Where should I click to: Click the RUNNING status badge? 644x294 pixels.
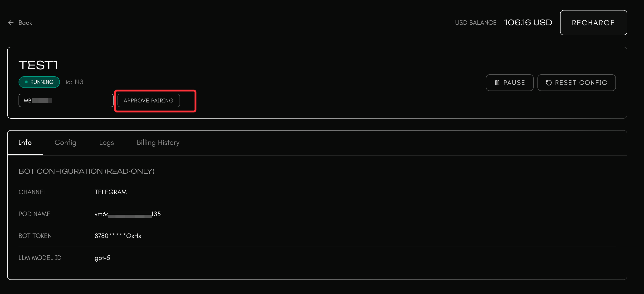[x=39, y=82]
